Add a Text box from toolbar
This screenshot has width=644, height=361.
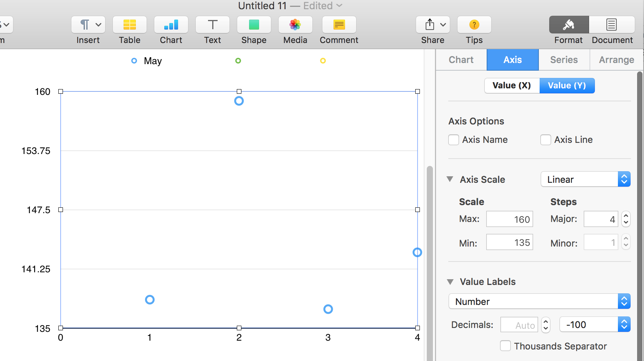[x=212, y=25]
